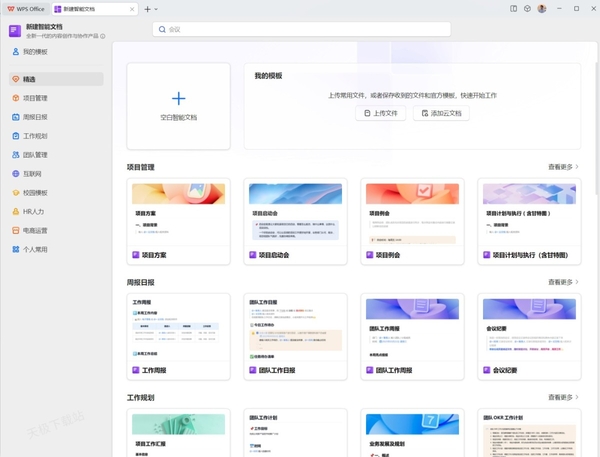
Task: Expand 查看更多 for 项目管理 section
Action: coord(563,167)
